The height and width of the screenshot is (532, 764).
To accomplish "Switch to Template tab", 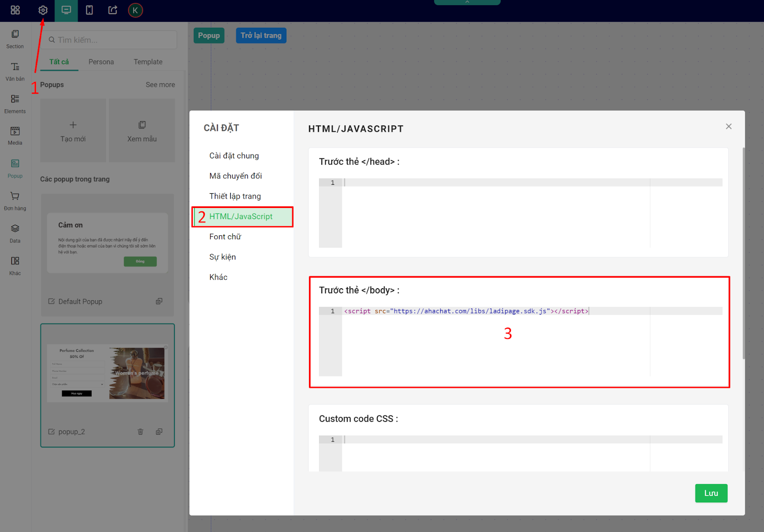I will (148, 62).
